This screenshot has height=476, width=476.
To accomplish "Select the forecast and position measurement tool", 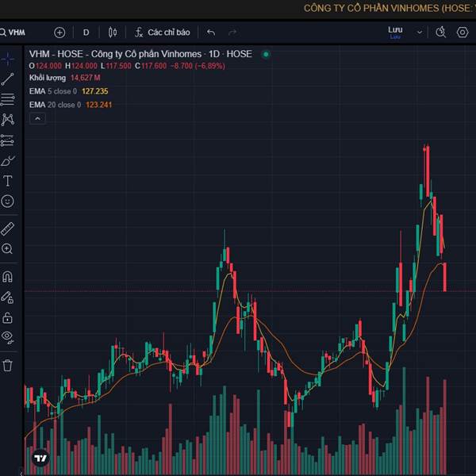I will coord(8,140).
